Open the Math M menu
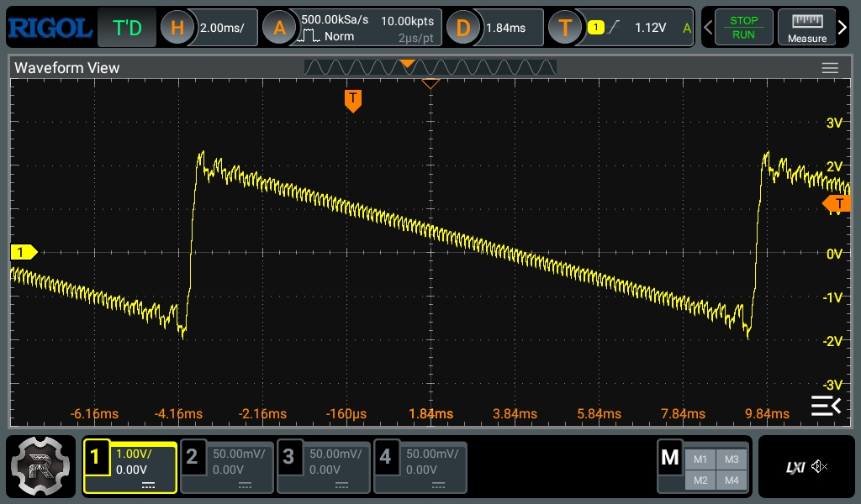Screen dimensions: 861x504 670,457
